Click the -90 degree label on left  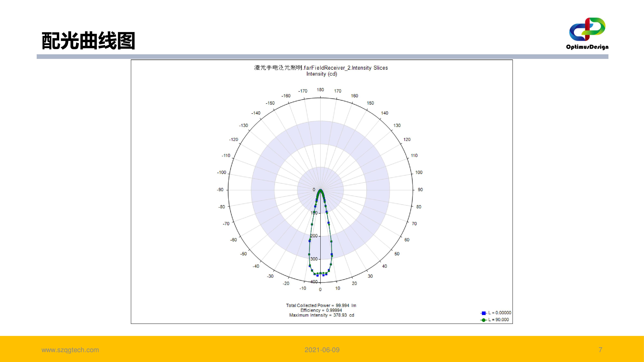220,190
